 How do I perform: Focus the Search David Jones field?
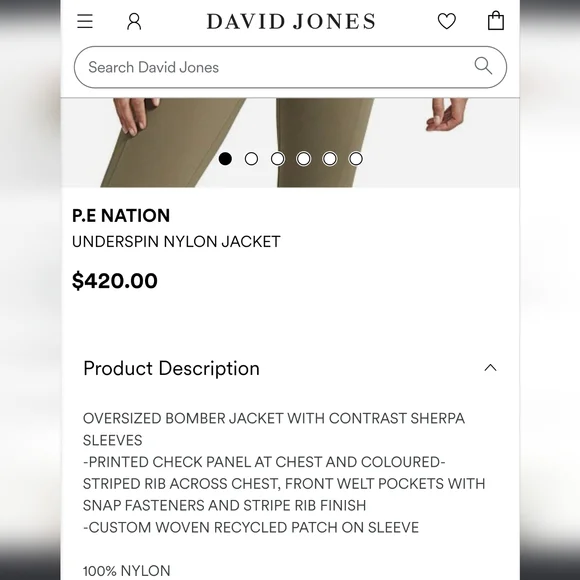point(290,67)
